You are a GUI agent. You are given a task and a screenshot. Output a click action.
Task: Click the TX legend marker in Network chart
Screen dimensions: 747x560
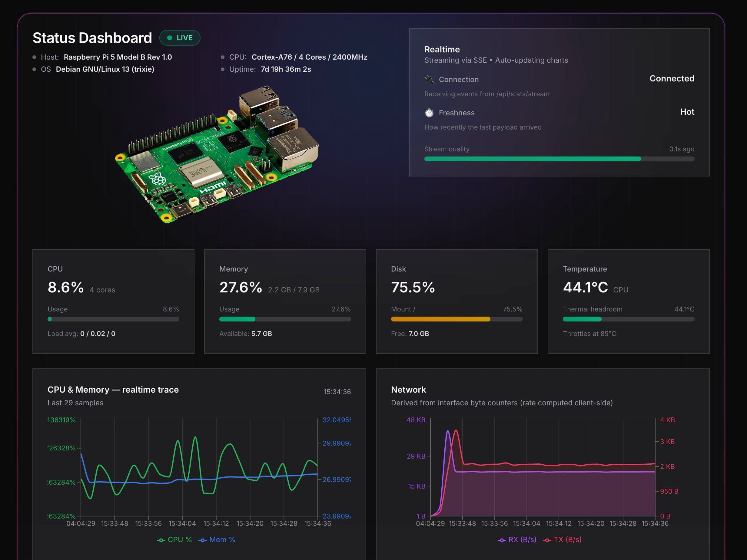coord(547,539)
